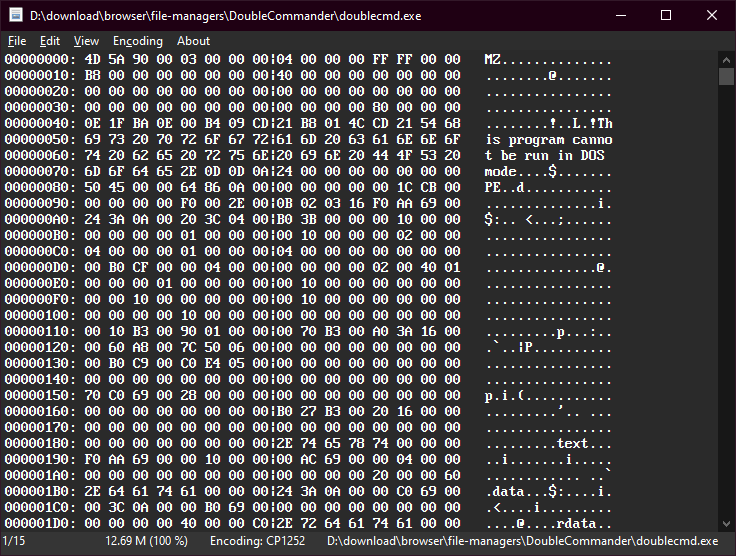The image size is (736, 556).
Task: Click the scrollbar down arrow
Action: pyautogui.click(x=727, y=523)
